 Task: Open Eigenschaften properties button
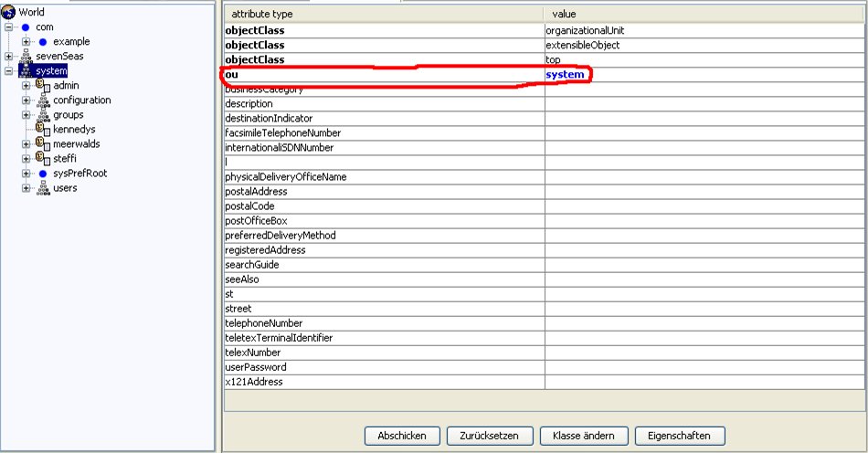click(679, 436)
